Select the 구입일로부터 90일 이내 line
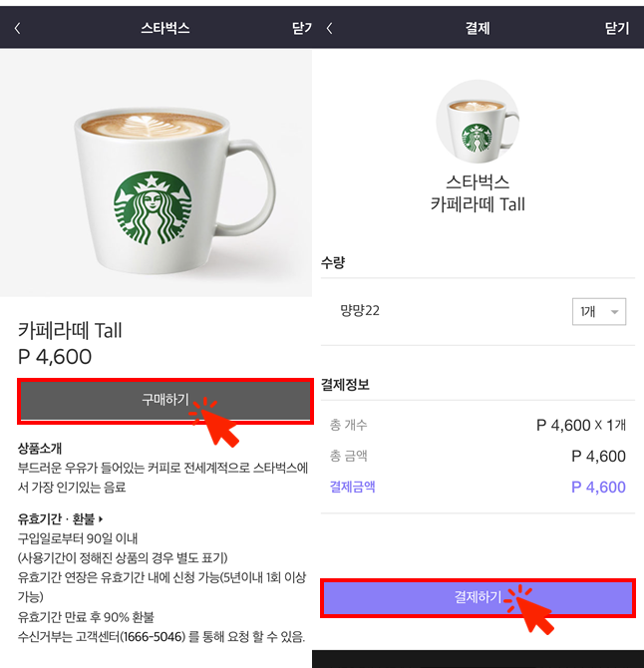This screenshot has height=668, width=644. pyautogui.click(x=78, y=538)
